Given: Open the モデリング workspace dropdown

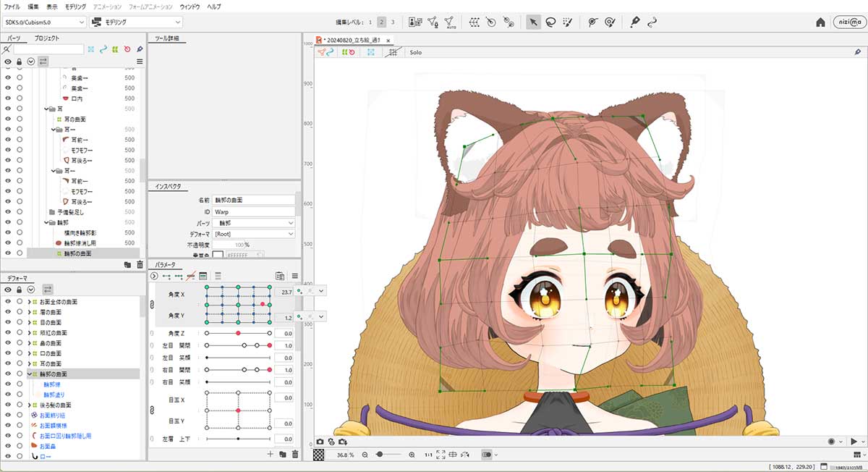Looking at the screenshot, I should pos(135,22).
